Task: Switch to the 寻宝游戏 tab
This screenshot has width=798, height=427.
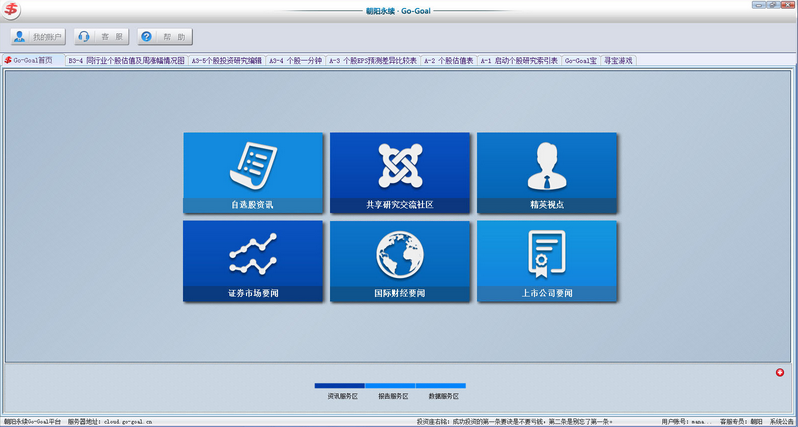Action: click(618, 61)
